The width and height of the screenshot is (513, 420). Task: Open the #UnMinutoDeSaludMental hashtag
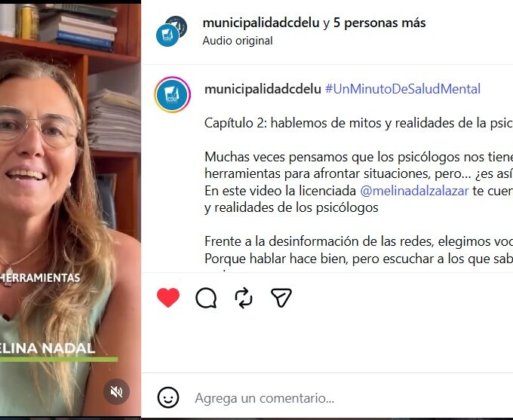tap(403, 89)
